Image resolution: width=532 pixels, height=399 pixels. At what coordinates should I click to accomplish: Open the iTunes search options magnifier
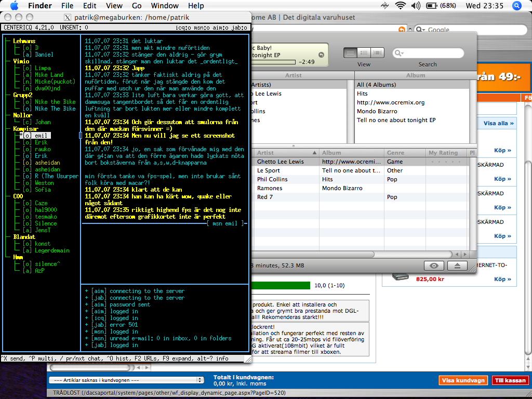400,53
